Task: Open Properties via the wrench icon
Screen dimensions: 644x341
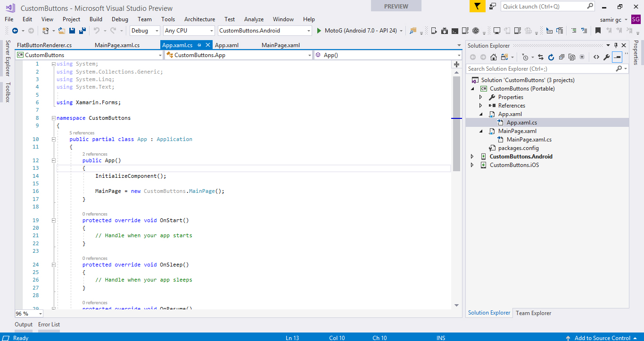Action: tap(606, 57)
